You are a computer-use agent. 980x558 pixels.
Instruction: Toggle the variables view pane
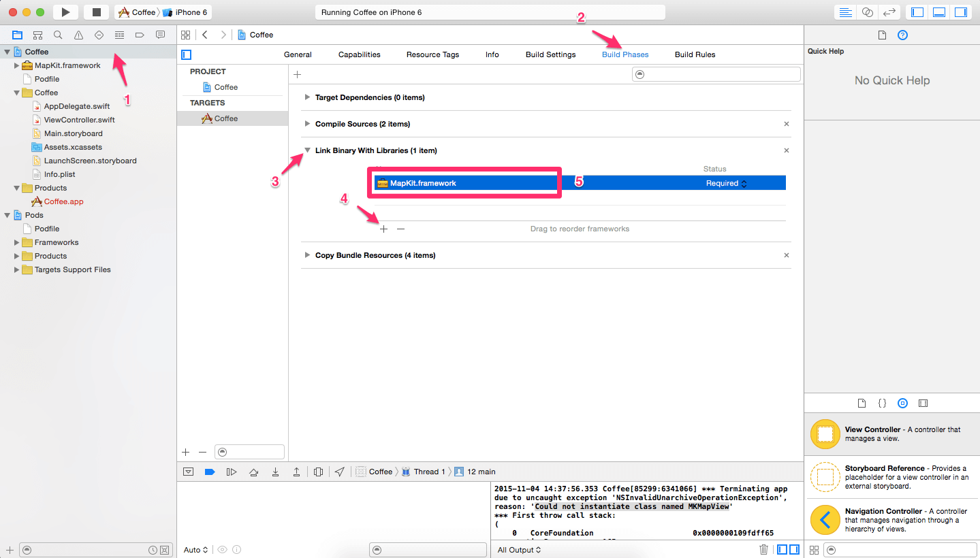click(783, 550)
